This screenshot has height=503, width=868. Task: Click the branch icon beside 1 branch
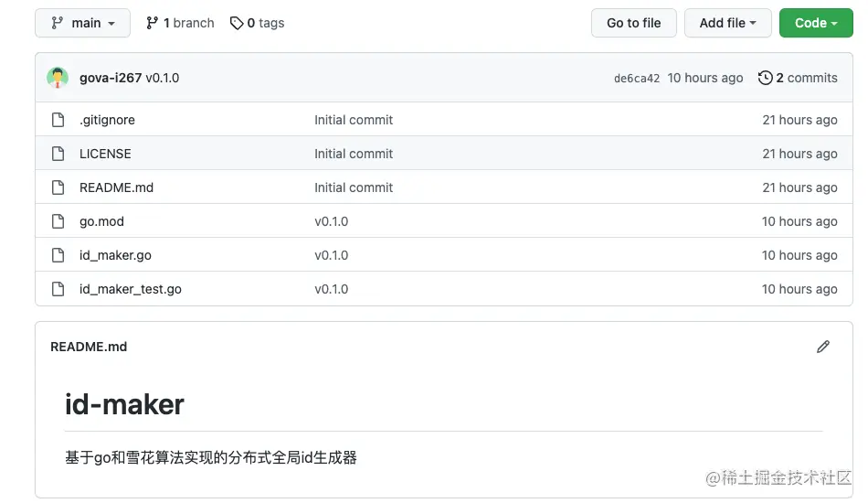pos(152,23)
